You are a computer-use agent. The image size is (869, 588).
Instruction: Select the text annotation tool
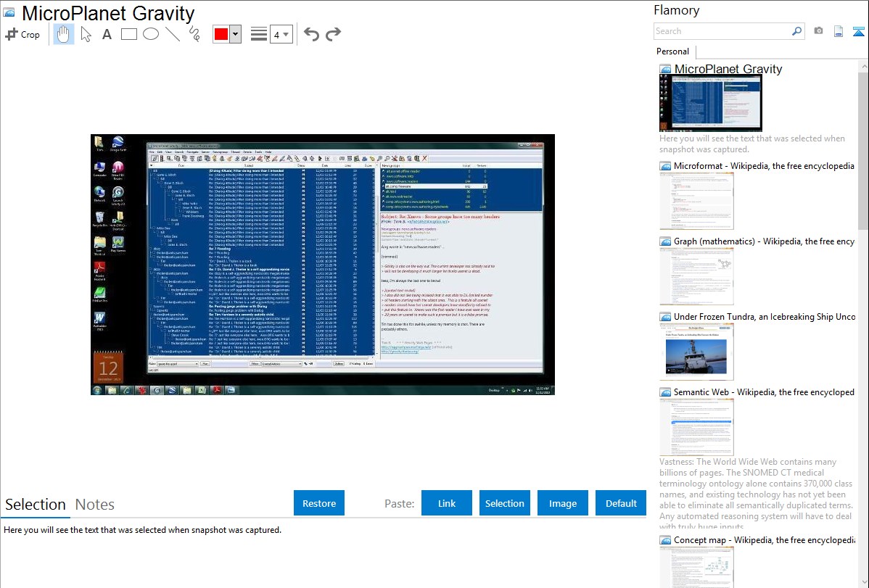[107, 34]
